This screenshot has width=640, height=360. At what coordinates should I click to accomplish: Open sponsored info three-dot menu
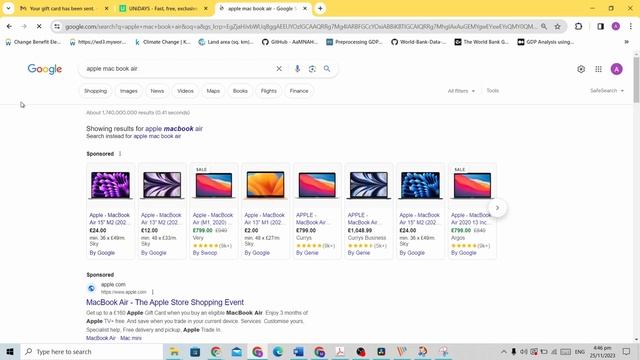coord(120,154)
